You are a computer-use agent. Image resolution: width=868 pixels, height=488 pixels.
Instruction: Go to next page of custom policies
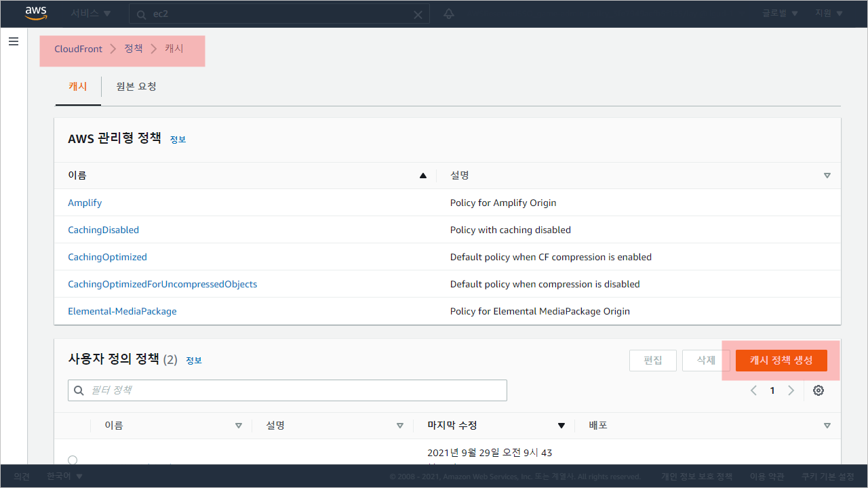click(x=791, y=390)
